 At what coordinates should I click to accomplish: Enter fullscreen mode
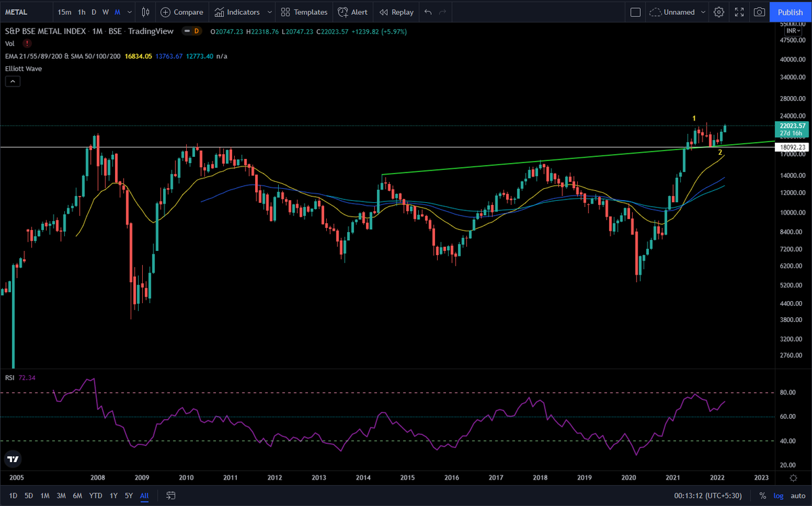740,12
